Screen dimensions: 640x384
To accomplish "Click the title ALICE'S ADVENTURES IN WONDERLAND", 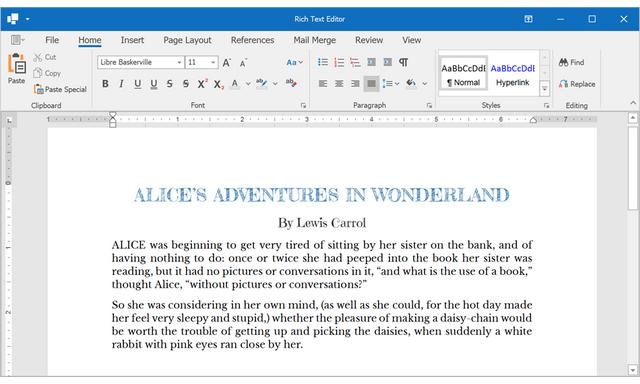I will (x=322, y=195).
